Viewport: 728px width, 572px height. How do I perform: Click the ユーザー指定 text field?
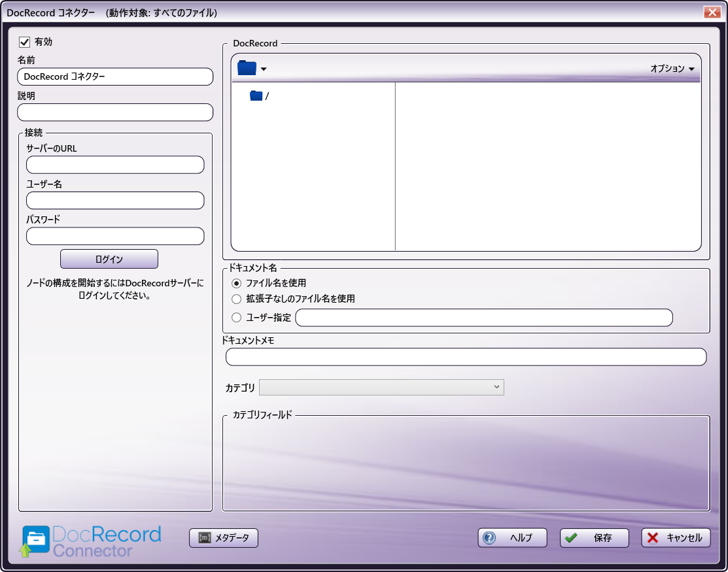coord(484,318)
